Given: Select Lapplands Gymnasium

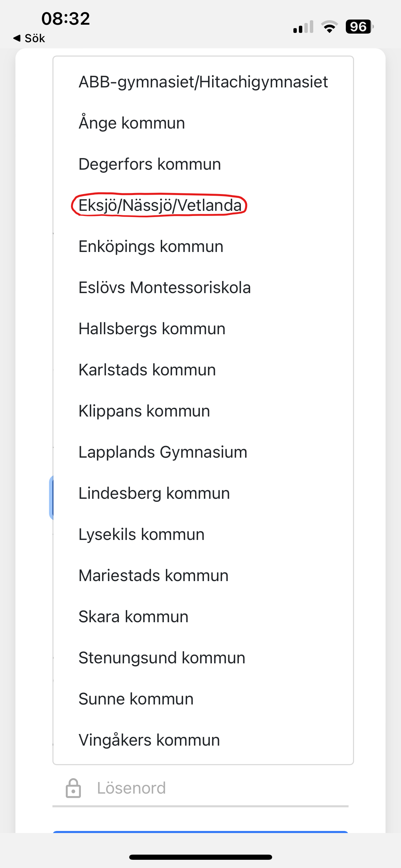Looking at the screenshot, I should (162, 452).
